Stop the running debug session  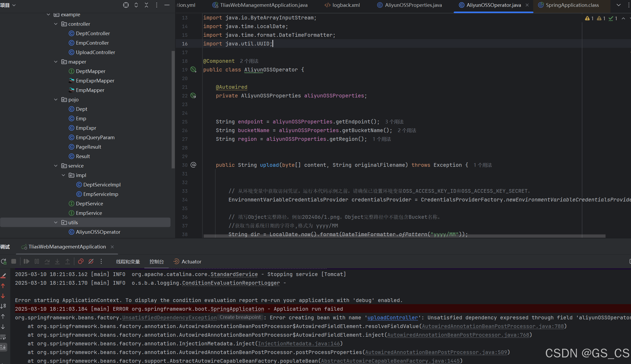click(x=14, y=261)
